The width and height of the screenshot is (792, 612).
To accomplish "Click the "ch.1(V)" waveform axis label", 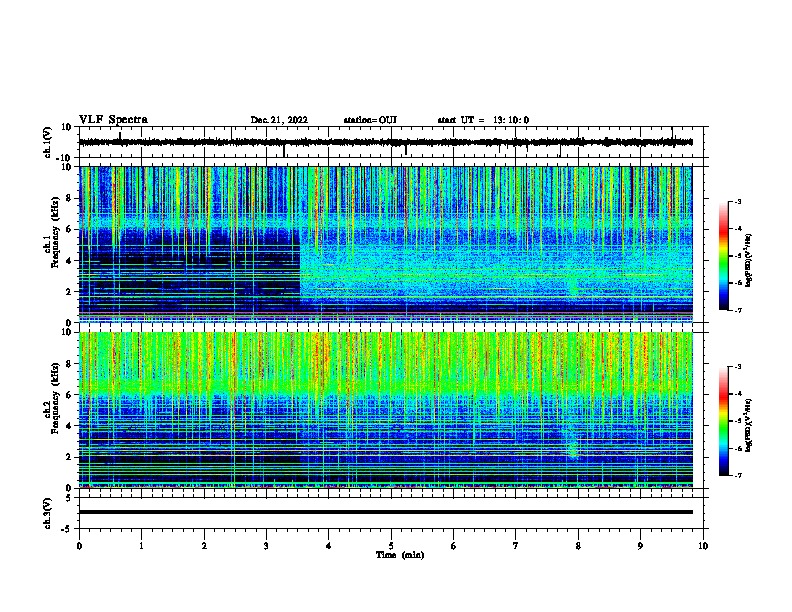I will click(48, 142).
